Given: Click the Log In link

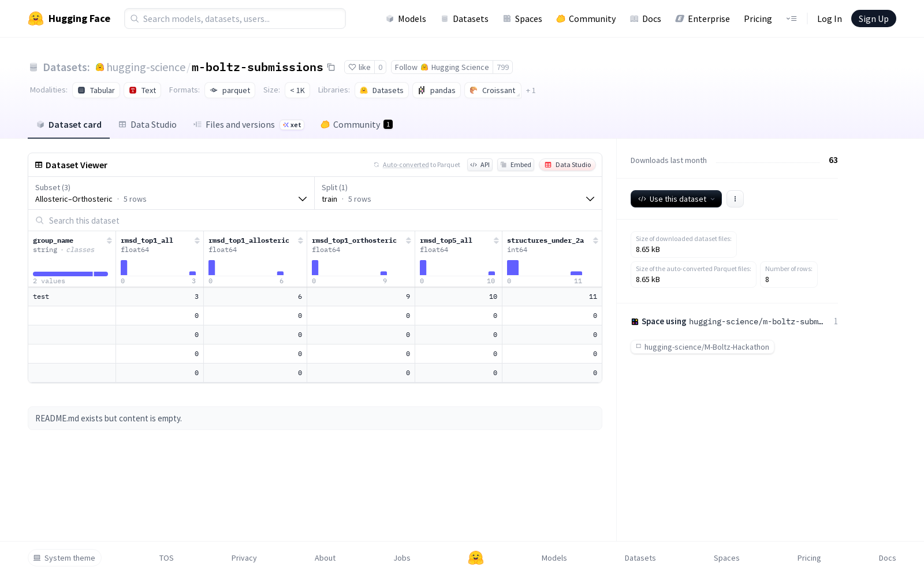Looking at the screenshot, I should (829, 18).
